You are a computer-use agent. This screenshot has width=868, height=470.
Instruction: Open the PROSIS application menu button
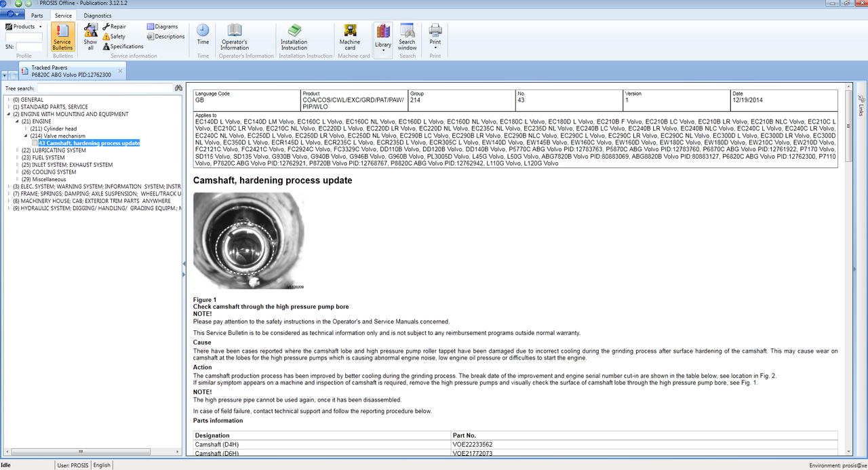click(12, 14)
